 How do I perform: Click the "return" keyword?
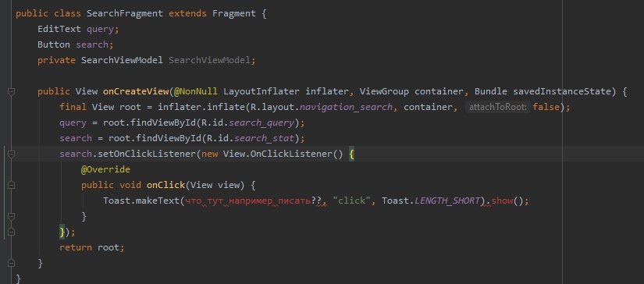[76, 247]
